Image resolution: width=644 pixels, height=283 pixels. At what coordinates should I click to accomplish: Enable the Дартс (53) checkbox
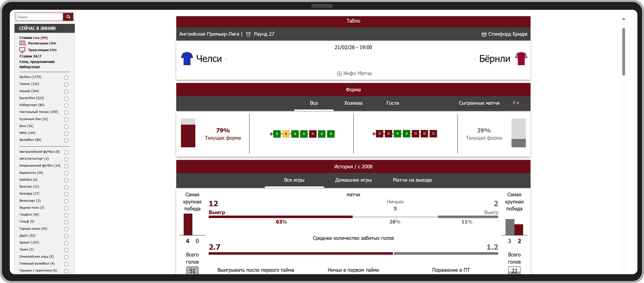(66, 236)
